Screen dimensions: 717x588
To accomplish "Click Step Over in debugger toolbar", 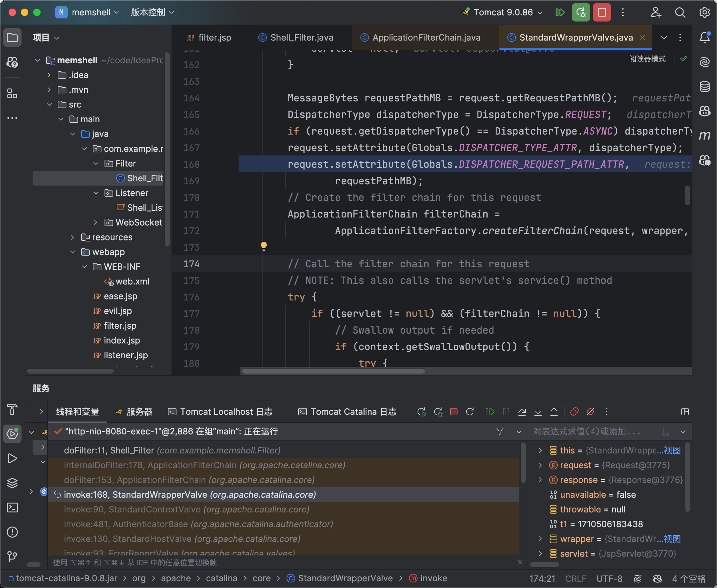I will tap(522, 412).
